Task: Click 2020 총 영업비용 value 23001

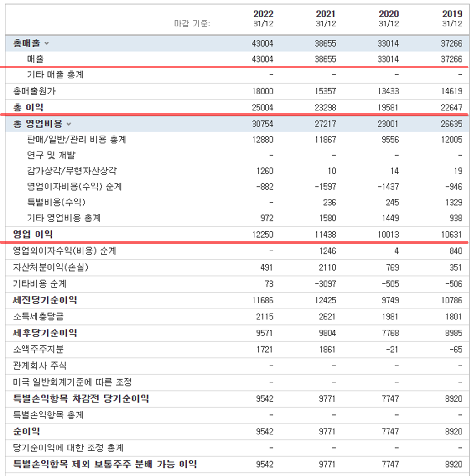Action: 388,124
